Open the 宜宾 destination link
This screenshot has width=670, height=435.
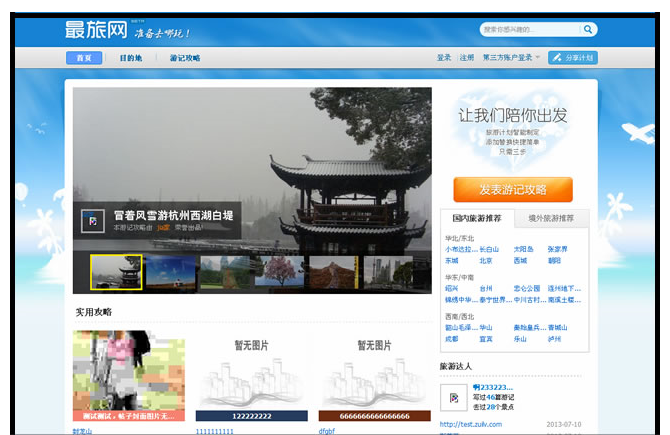click(485, 339)
